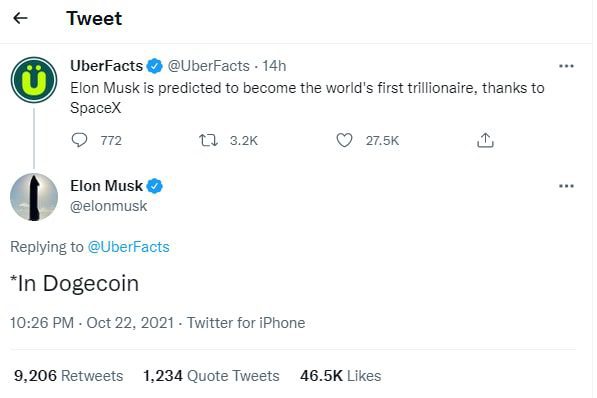View the 1,234 Quote Tweets
Image resolution: width=597 pixels, height=398 pixels.
tap(211, 376)
